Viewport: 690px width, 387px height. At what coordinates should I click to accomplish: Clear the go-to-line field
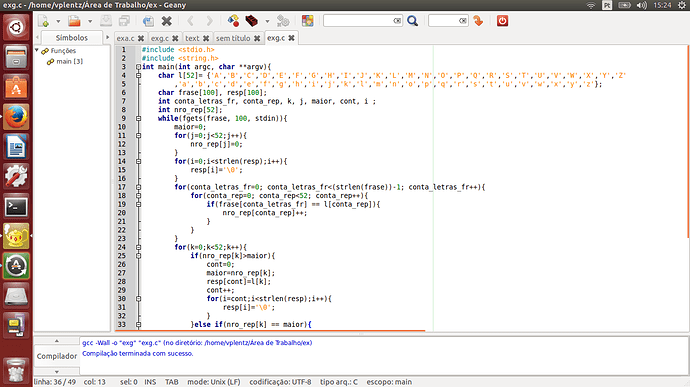click(462, 21)
